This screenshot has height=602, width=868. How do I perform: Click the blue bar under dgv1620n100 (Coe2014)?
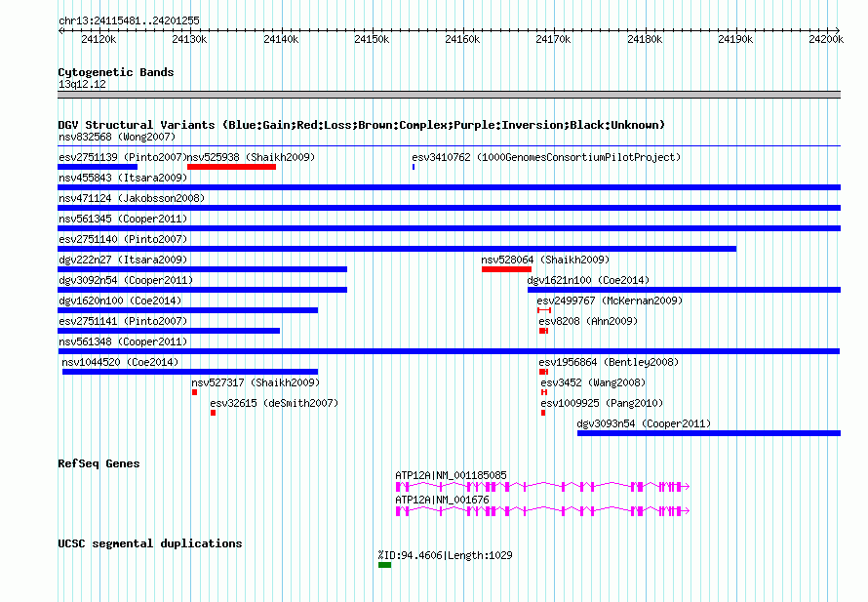[x=187, y=310]
